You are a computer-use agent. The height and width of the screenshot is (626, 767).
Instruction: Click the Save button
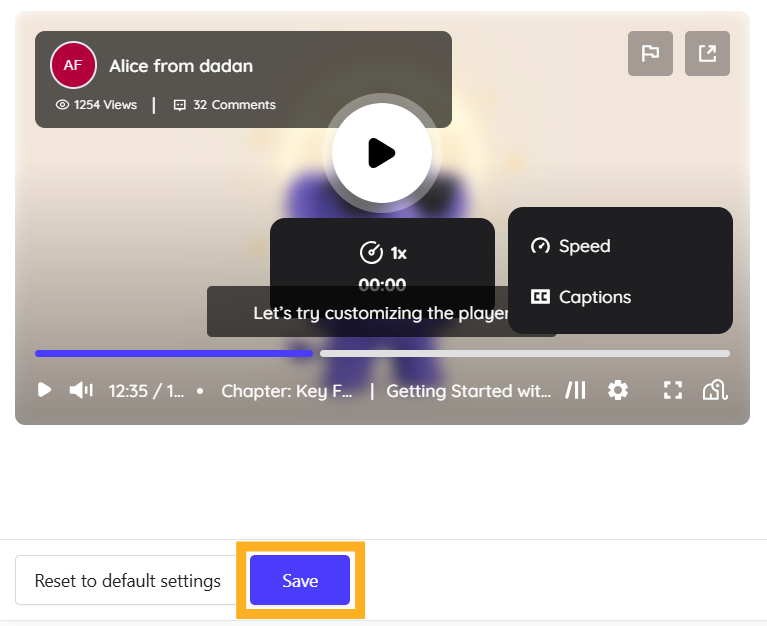pyautogui.click(x=300, y=581)
